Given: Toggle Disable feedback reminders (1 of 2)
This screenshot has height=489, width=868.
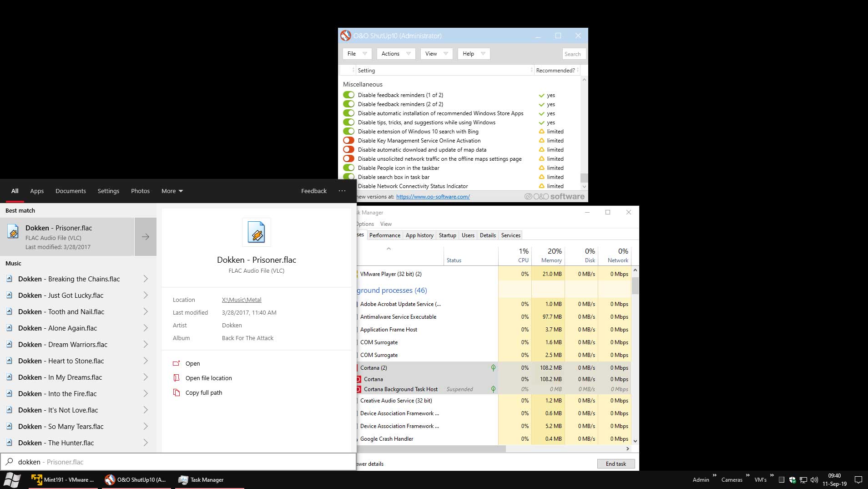Looking at the screenshot, I should point(349,95).
